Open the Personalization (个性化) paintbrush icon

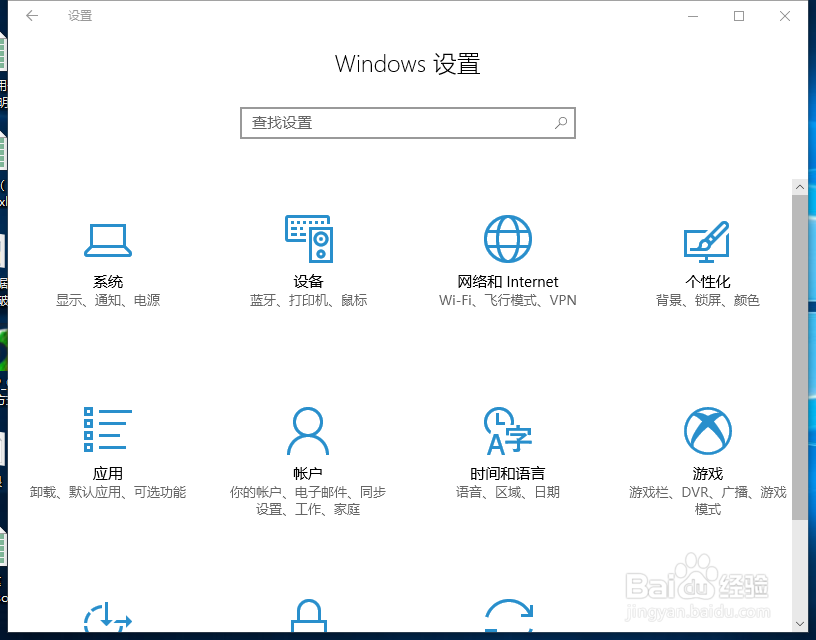click(x=707, y=241)
